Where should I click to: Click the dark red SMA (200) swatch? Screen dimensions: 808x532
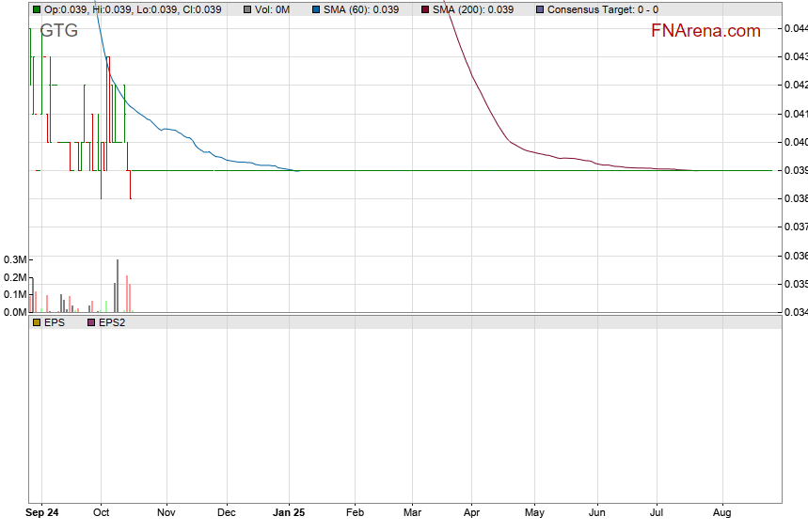click(424, 9)
